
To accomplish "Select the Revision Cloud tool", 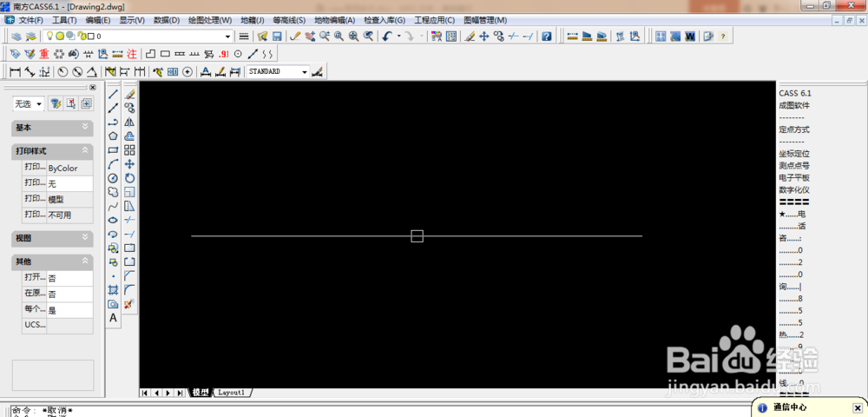I will pyautogui.click(x=113, y=192).
